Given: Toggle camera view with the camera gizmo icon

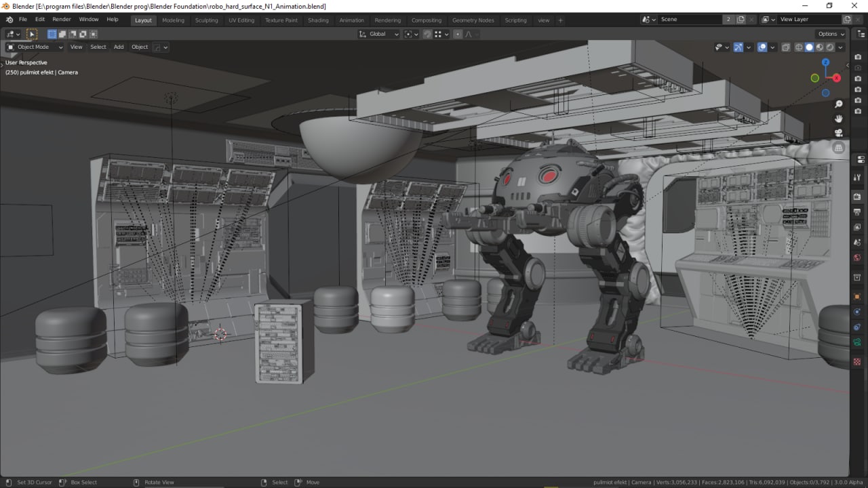Looking at the screenshot, I should [x=839, y=133].
